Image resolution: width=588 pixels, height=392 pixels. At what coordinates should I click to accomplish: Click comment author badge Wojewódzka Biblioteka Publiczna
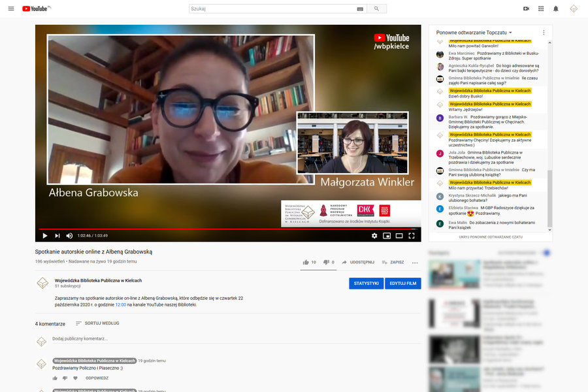coord(95,361)
